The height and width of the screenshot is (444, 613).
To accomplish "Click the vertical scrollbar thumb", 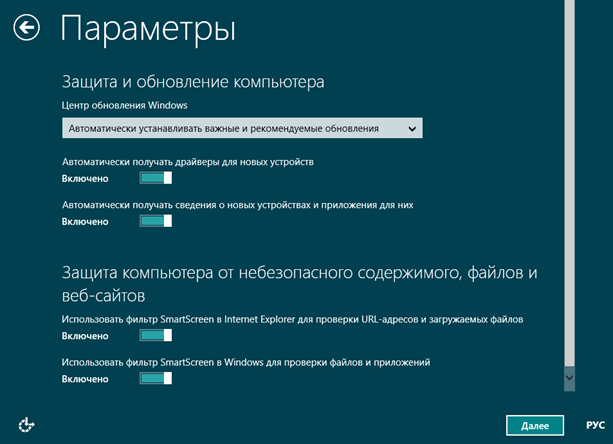I will 570,183.
